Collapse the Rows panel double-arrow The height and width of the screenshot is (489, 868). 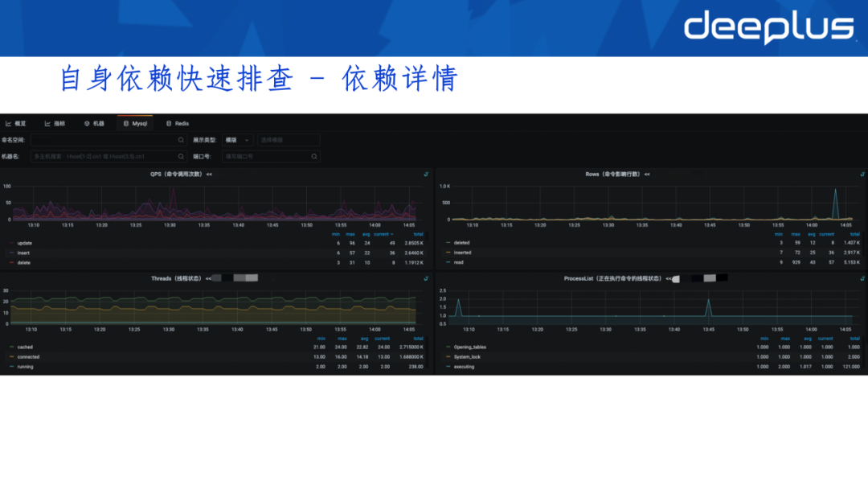click(646, 175)
